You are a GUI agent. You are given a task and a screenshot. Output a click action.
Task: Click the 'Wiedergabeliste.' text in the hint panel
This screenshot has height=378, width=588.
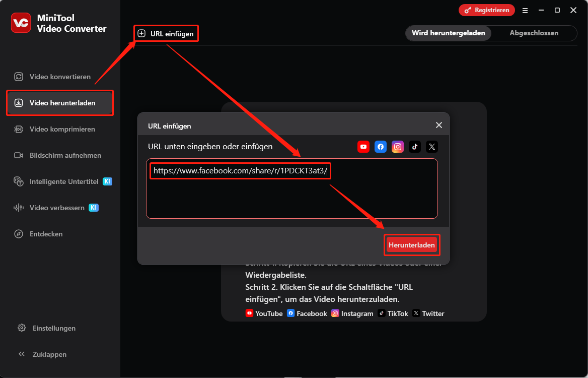tap(276, 275)
